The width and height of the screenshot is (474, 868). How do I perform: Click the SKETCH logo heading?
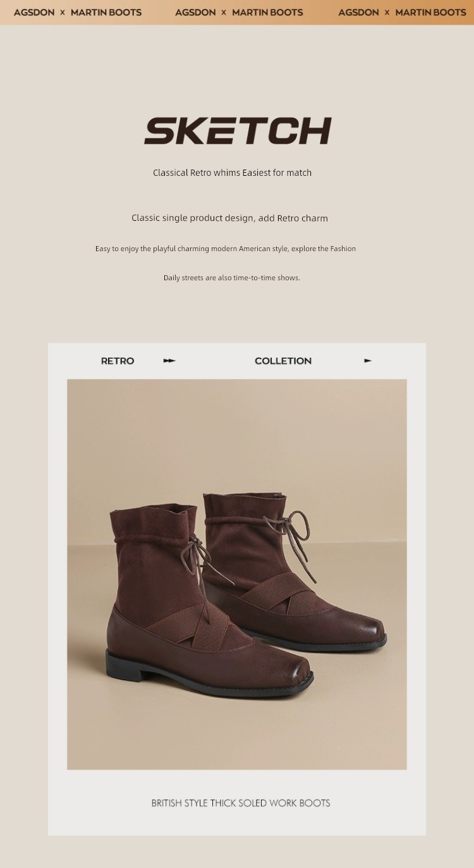pyautogui.click(x=238, y=131)
